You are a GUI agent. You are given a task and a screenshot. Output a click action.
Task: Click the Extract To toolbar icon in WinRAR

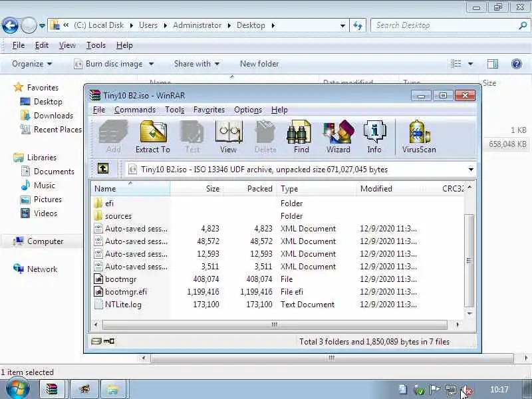click(x=153, y=137)
